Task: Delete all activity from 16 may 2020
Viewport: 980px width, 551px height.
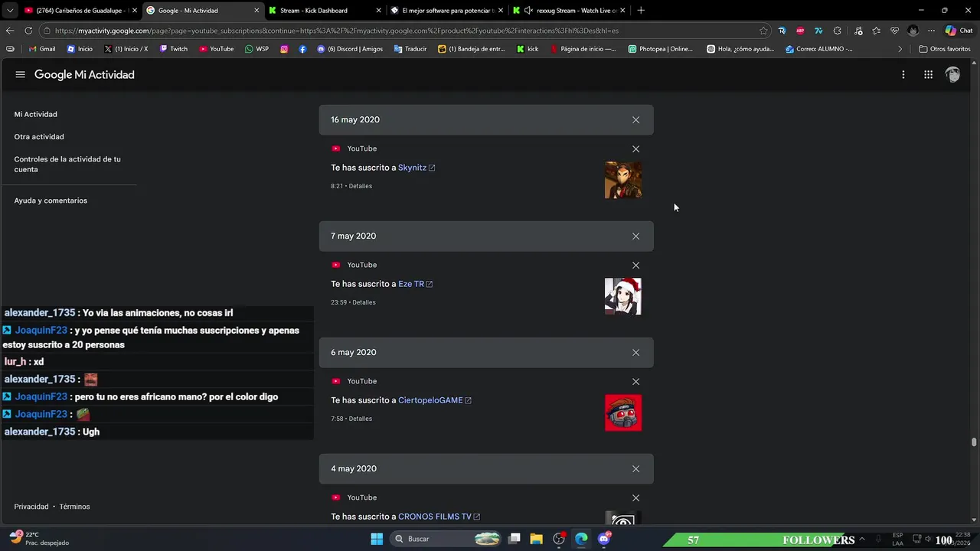Action: [x=635, y=120]
